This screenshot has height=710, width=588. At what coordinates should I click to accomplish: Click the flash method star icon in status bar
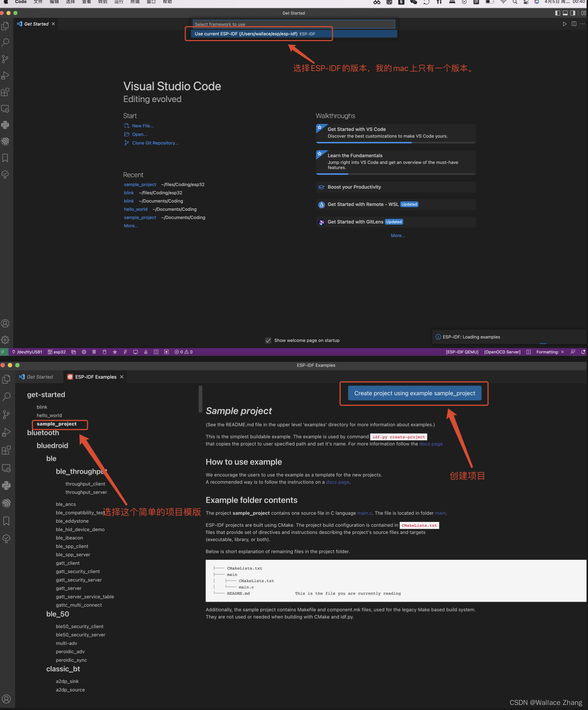point(115,352)
